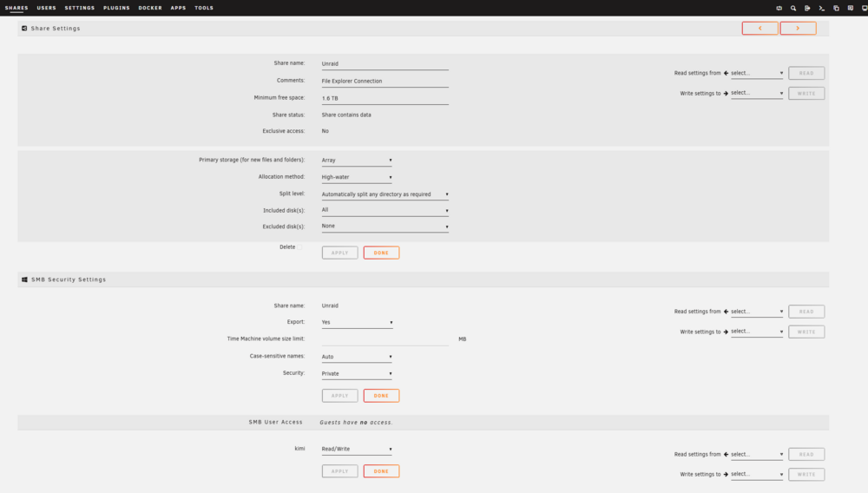Viewport: 868px width, 493px height.
Task: Click Apply button under SMB Security Settings
Action: pos(340,396)
